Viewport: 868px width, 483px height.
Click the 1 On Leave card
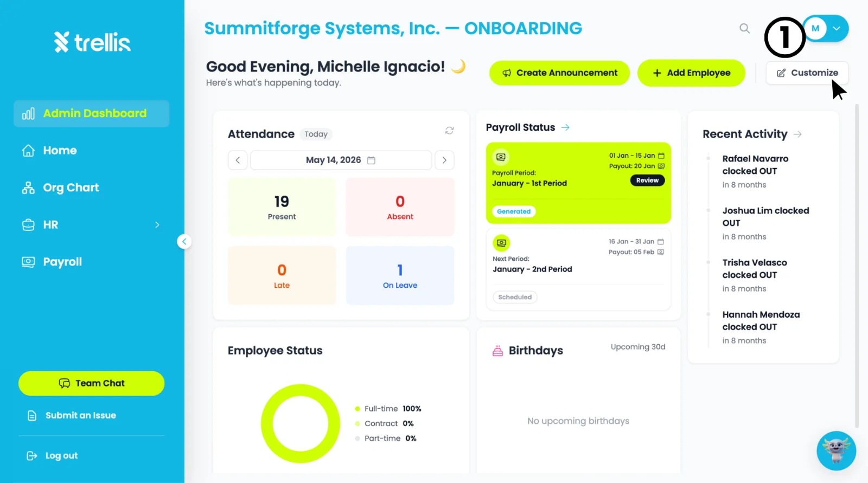(400, 275)
